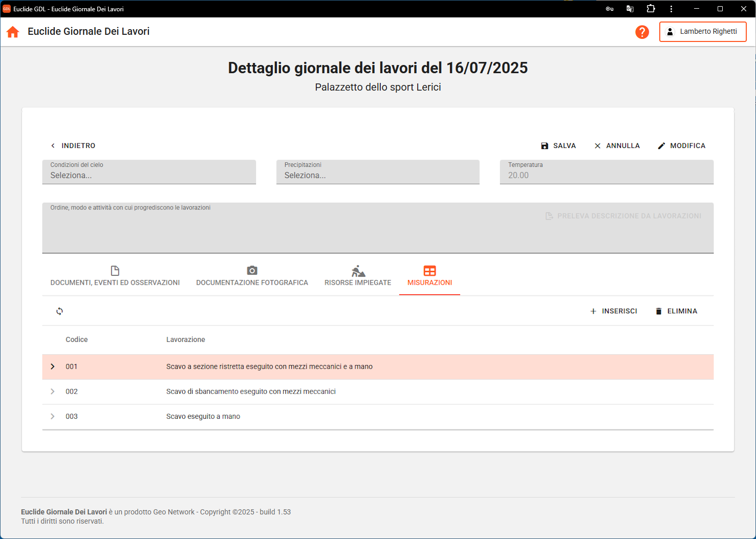Click the Temperatura input field
The image size is (756, 539).
(x=606, y=175)
